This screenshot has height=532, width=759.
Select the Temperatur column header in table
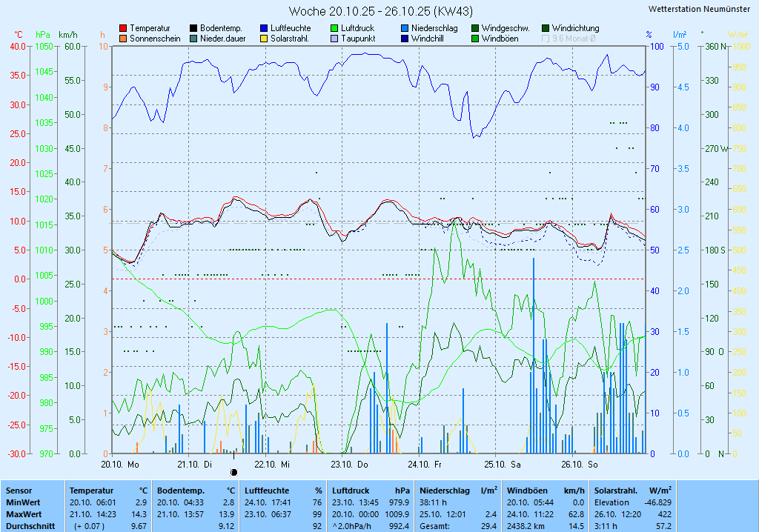click(x=91, y=491)
